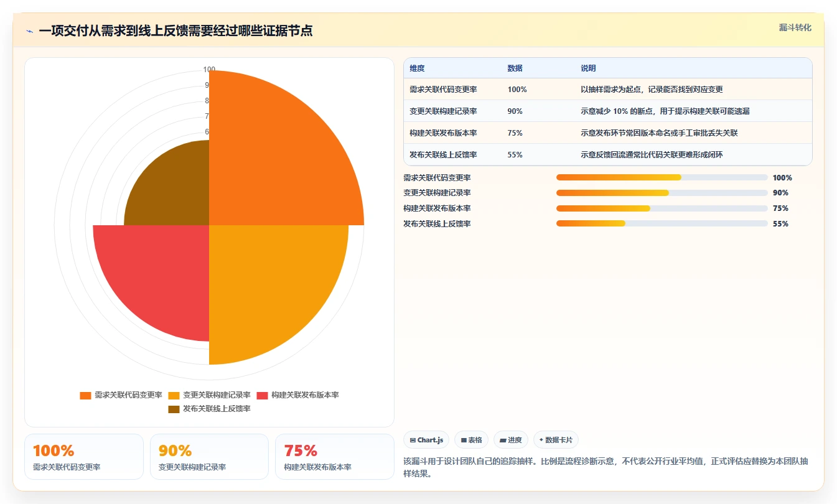
Task: Click description 以抽样需求为起点，记录能否找到对应变更
Action: coord(652,90)
